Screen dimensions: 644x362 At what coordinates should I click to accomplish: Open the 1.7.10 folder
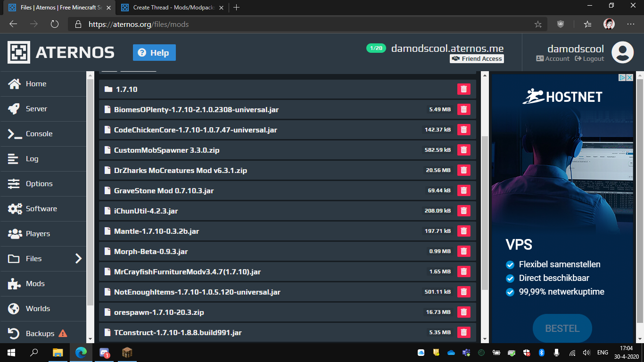[x=126, y=89]
